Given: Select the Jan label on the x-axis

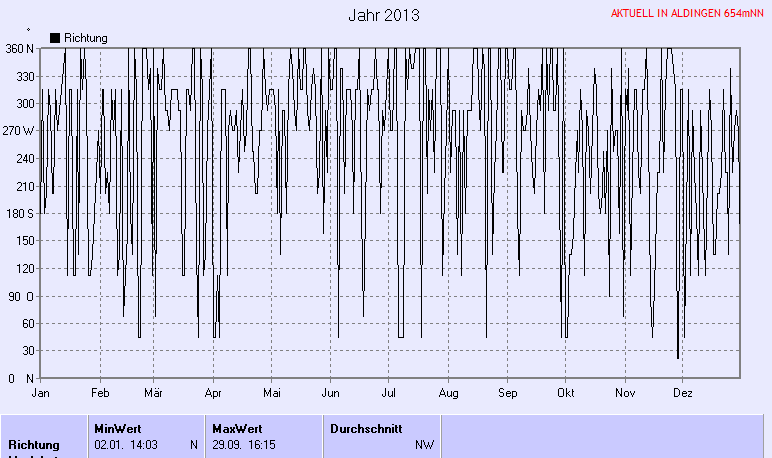Looking at the screenshot, I should click(x=41, y=394).
